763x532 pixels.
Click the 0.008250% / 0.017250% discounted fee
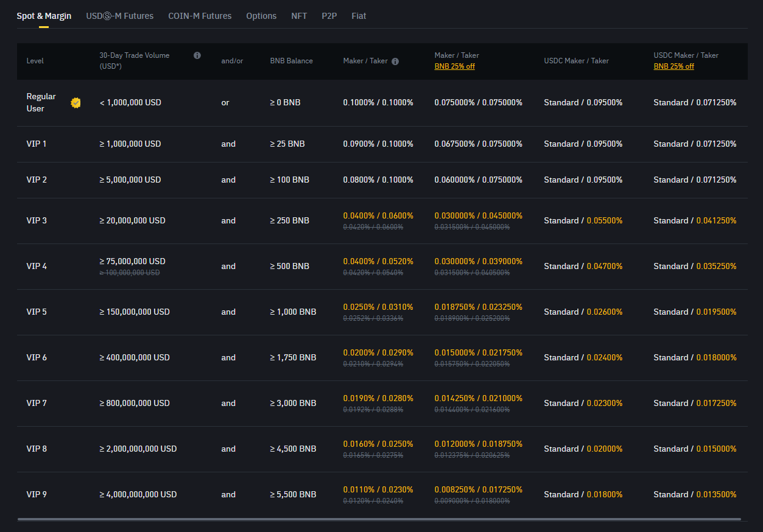(479, 489)
